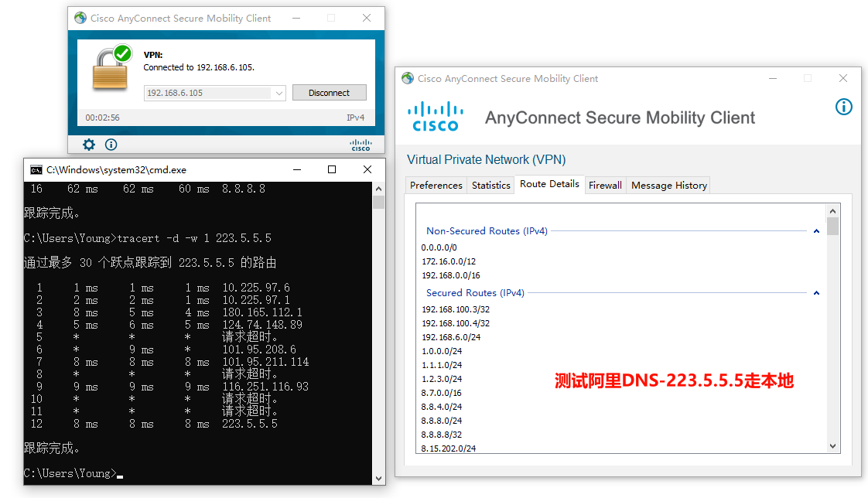Click the 00:02:56 connection timer
The width and height of the screenshot is (868, 498).
pyautogui.click(x=102, y=118)
